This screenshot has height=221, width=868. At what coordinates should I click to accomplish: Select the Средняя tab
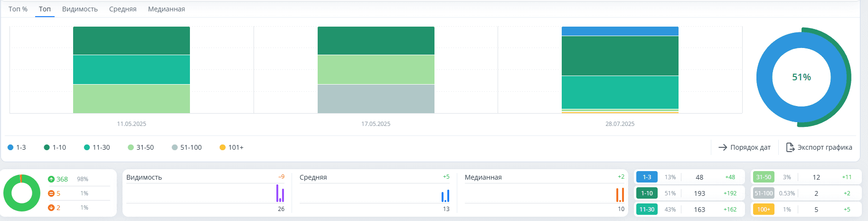[x=123, y=9]
